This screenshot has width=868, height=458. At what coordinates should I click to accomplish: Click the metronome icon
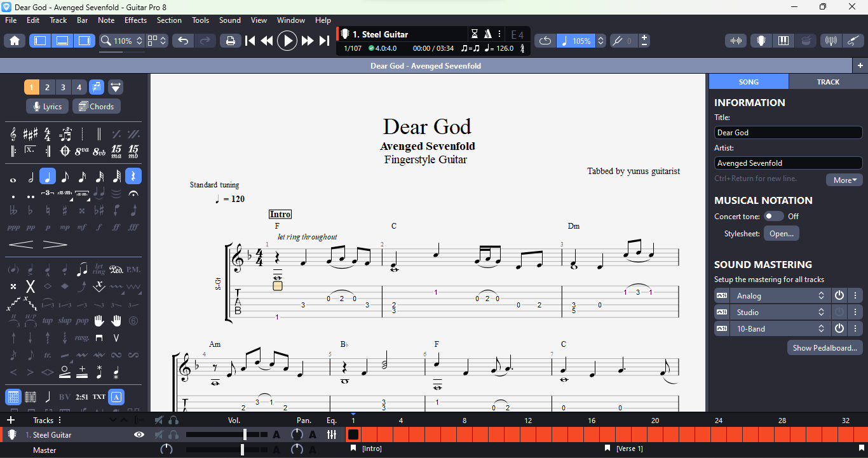(488, 34)
